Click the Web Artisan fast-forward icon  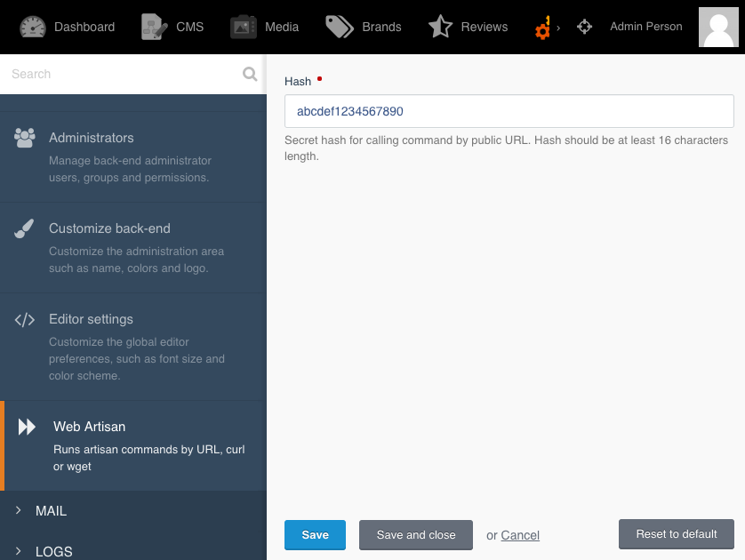point(27,427)
